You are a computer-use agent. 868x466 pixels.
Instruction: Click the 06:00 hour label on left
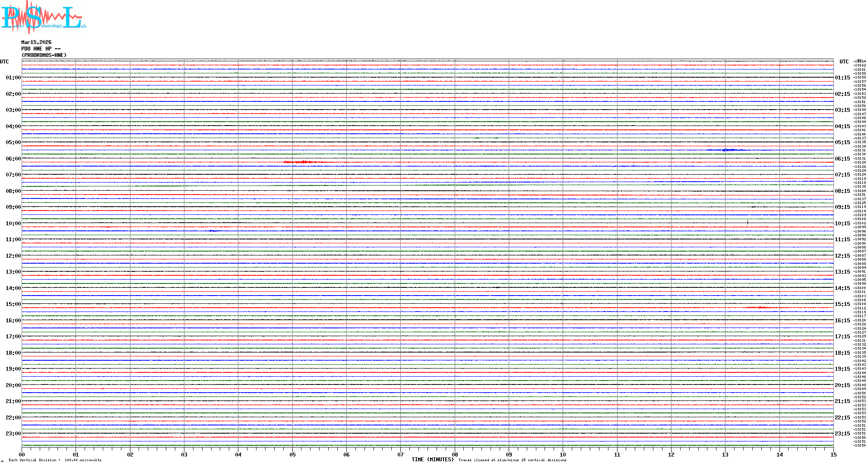point(13,159)
